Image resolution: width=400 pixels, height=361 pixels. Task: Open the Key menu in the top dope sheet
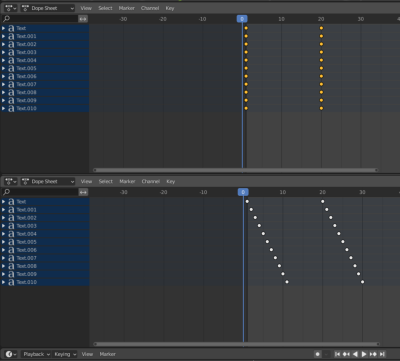click(x=170, y=8)
